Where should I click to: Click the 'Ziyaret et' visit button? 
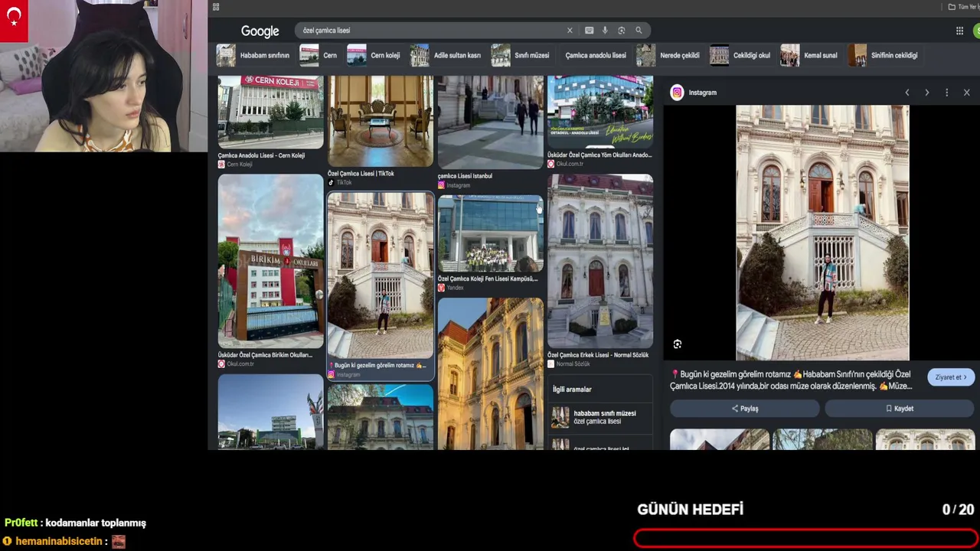pyautogui.click(x=951, y=377)
